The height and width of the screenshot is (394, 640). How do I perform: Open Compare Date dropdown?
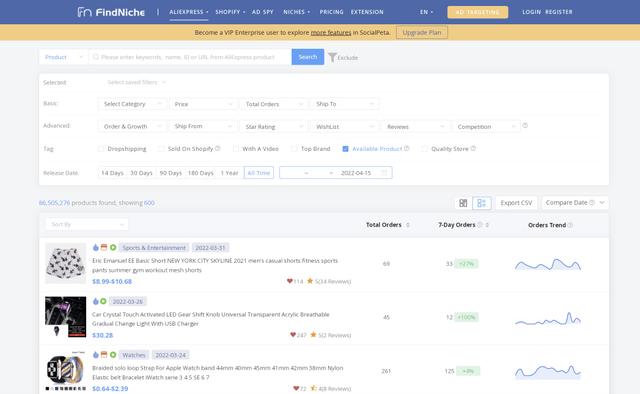[575, 203]
